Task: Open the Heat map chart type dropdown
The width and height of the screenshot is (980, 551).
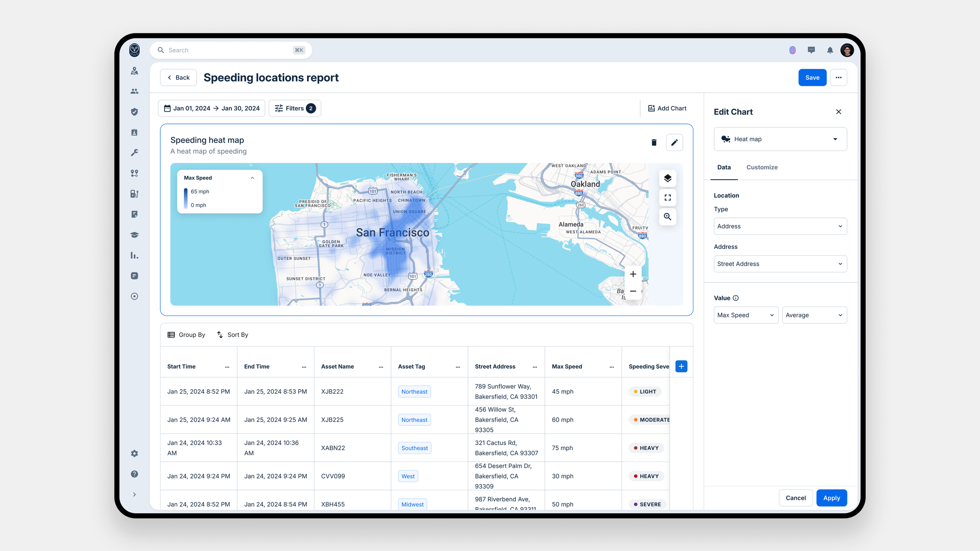Action: click(x=780, y=139)
